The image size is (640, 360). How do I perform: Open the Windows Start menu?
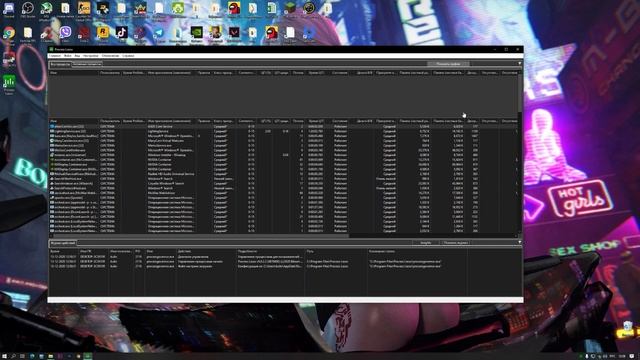tap(4, 356)
